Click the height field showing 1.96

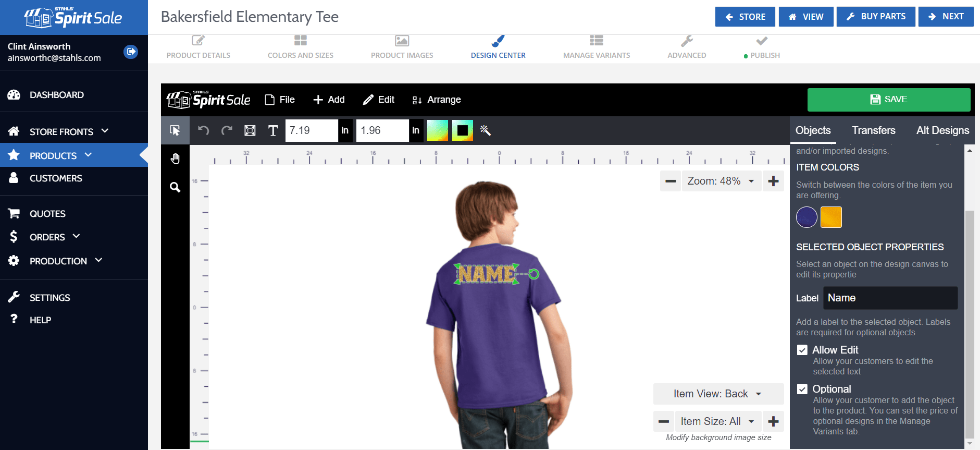pos(382,130)
